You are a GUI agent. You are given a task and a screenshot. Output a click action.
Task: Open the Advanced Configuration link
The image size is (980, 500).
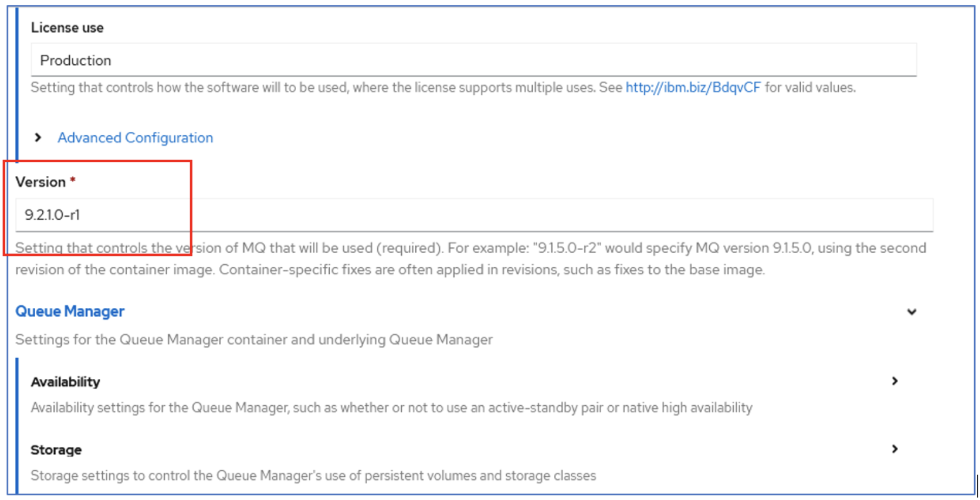click(135, 138)
